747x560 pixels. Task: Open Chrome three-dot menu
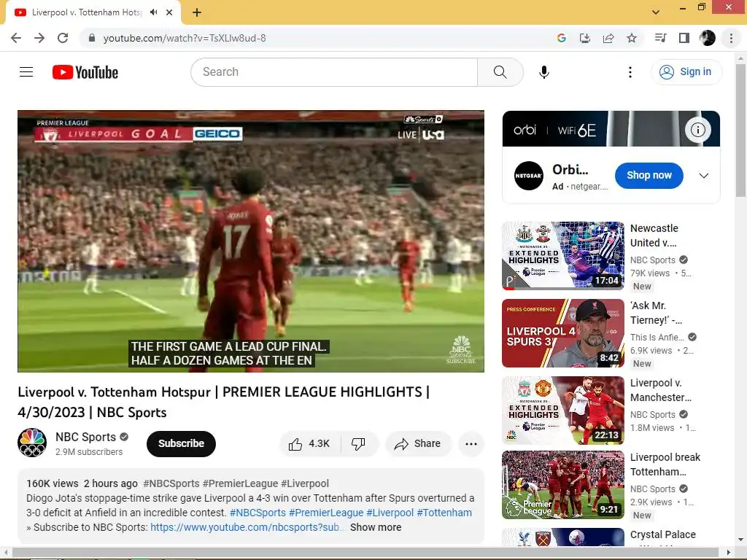pyautogui.click(x=731, y=38)
